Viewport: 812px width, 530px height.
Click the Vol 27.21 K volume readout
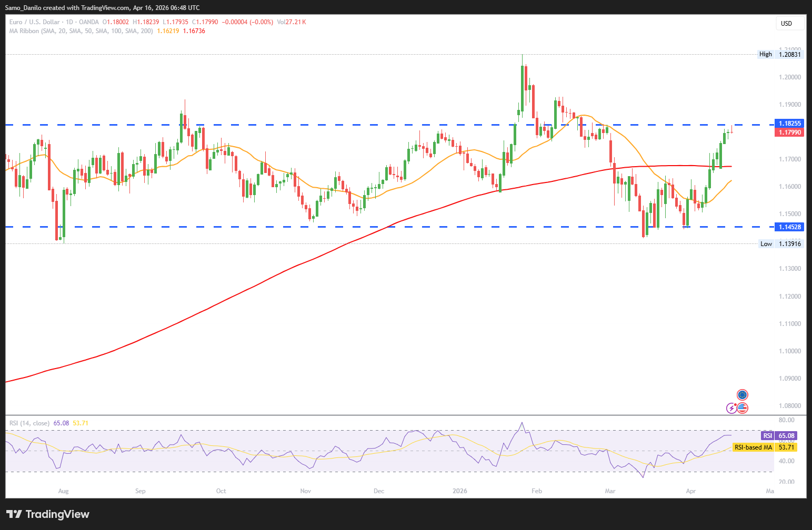292,22
